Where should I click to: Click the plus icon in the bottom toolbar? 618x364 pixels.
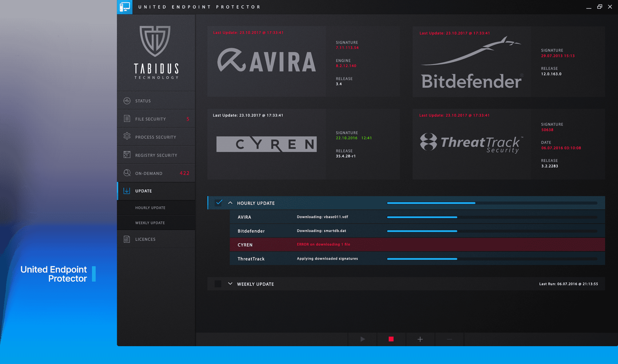tap(420, 339)
